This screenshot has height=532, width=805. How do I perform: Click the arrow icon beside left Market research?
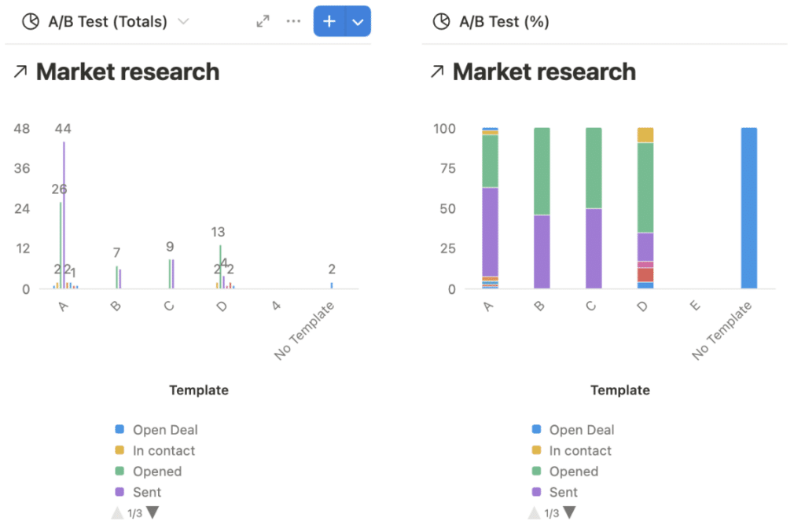20,72
